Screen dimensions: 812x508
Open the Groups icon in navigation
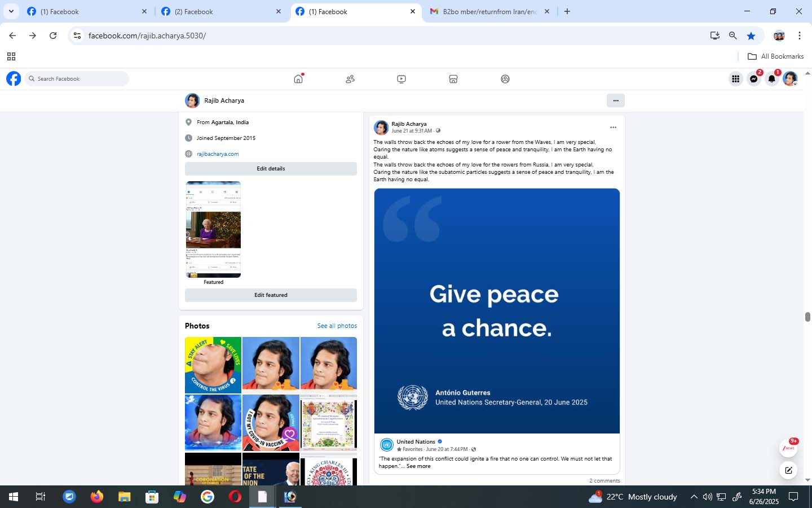point(505,79)
